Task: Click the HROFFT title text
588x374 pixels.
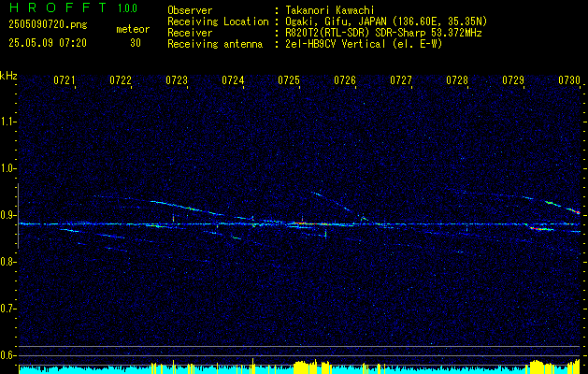Action: pos(59,7)
